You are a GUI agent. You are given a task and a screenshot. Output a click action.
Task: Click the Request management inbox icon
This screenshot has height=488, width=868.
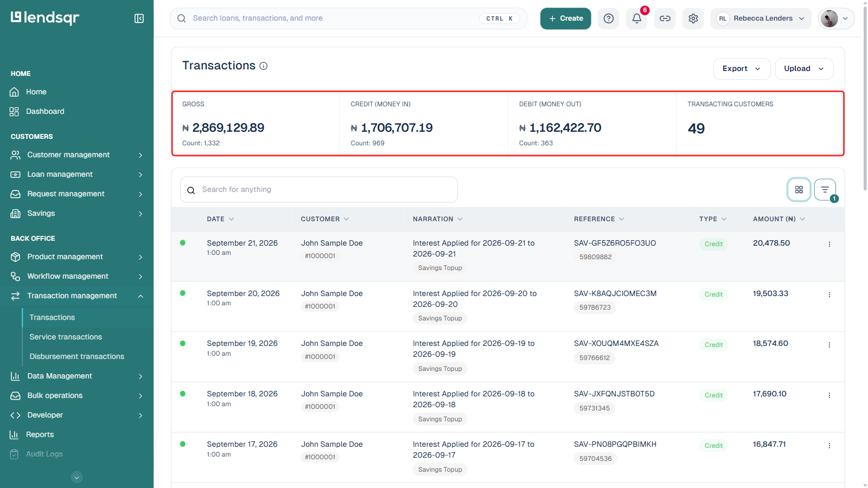pos(16,194)
